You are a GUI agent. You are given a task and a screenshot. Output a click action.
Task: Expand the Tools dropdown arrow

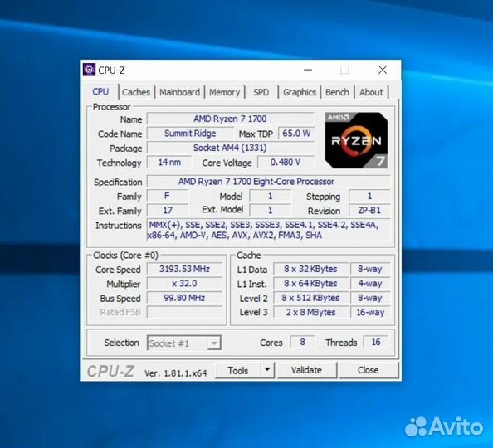pos(267,370)
